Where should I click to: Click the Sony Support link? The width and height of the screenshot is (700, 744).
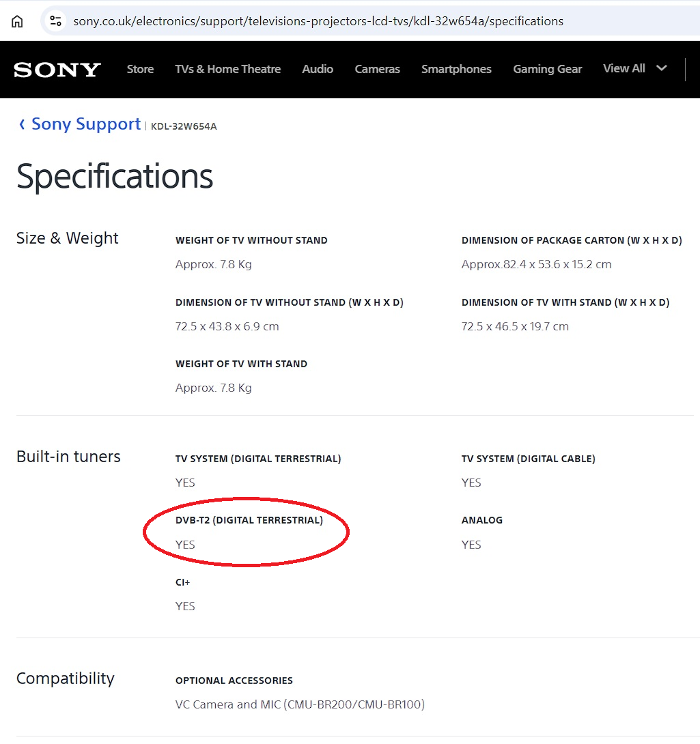tap(86, 124)
